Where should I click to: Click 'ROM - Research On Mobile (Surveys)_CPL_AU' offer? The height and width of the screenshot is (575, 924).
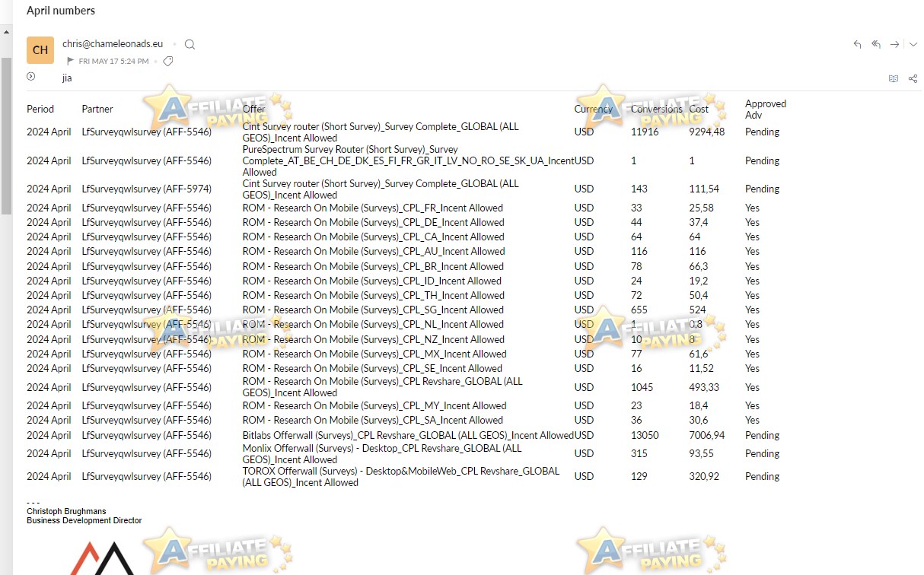click(x=374, y=251)
